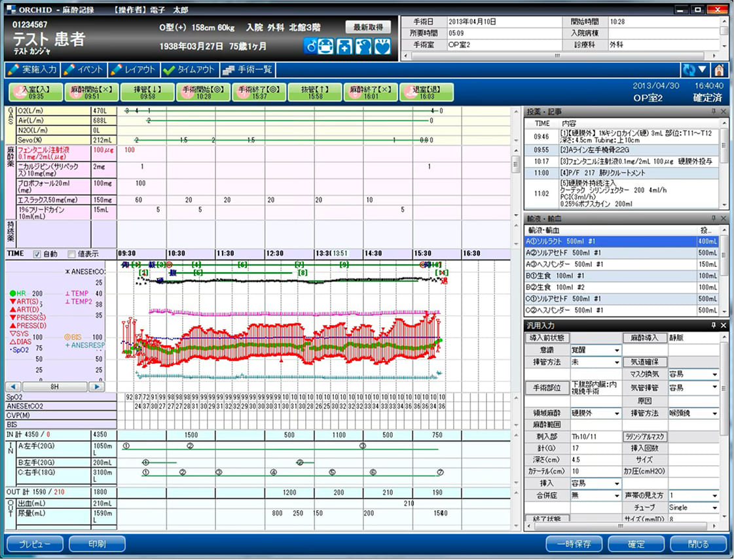The width and height of the screenshot is (734, 560).
Task: Click the 入室【入】 event marker at 09:35
Action: pos(35,92)
